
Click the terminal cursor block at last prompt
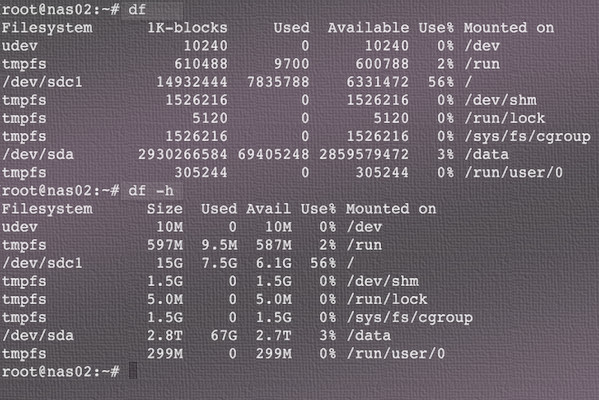[133, 371]
